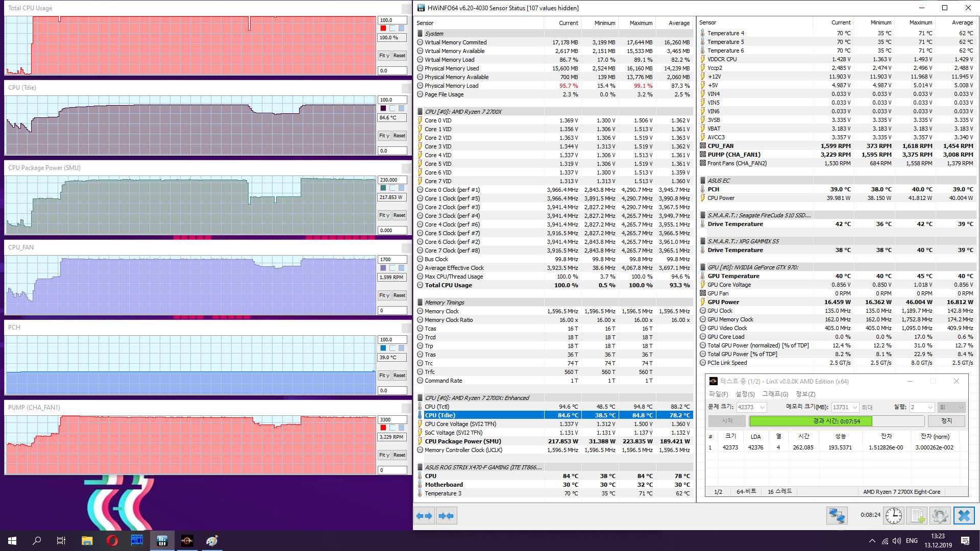The image size is (980, 551).
Task: Click the red color swatch on Total CPU Usage graph
Action: pyautogui.click(x=383, y=28)
